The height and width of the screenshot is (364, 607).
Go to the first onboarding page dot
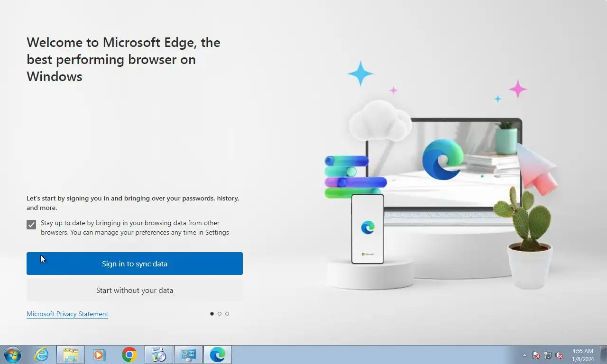(x=212, y=314)
